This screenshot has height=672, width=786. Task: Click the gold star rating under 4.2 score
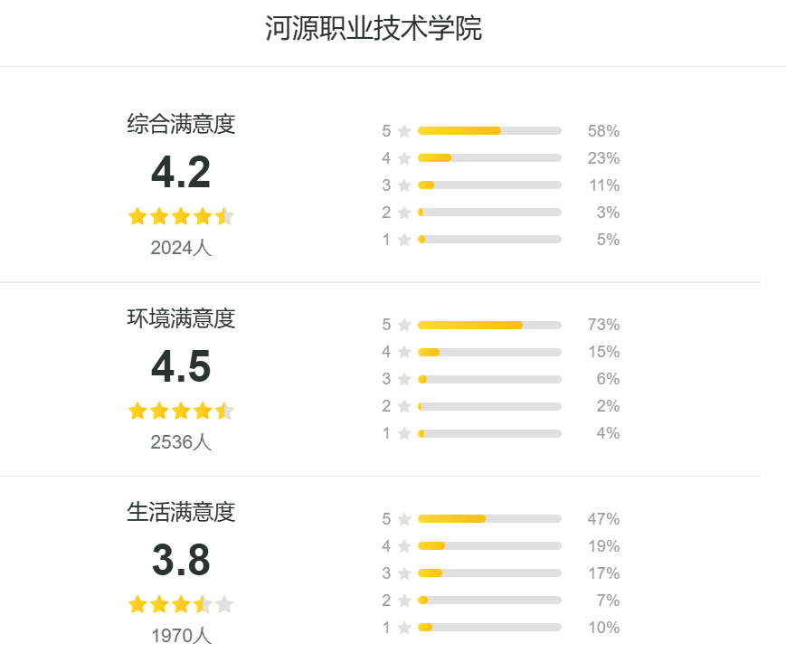[x=181, y=216]
